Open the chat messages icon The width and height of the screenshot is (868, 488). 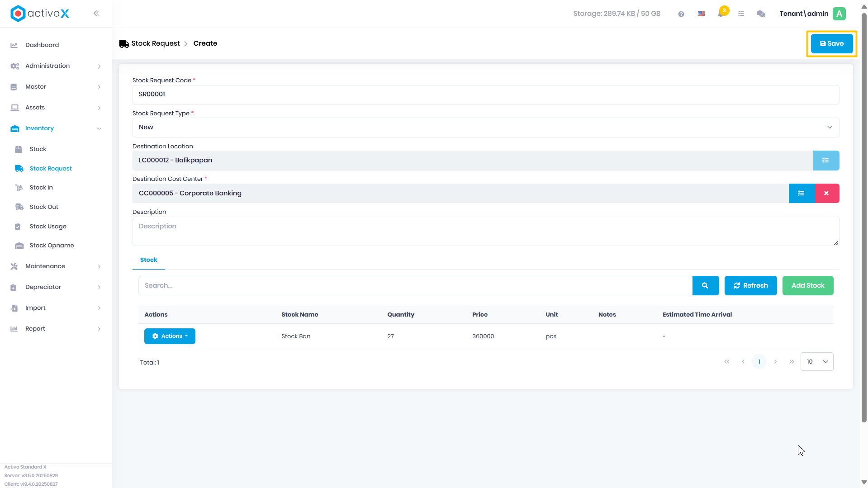point(761,14)
